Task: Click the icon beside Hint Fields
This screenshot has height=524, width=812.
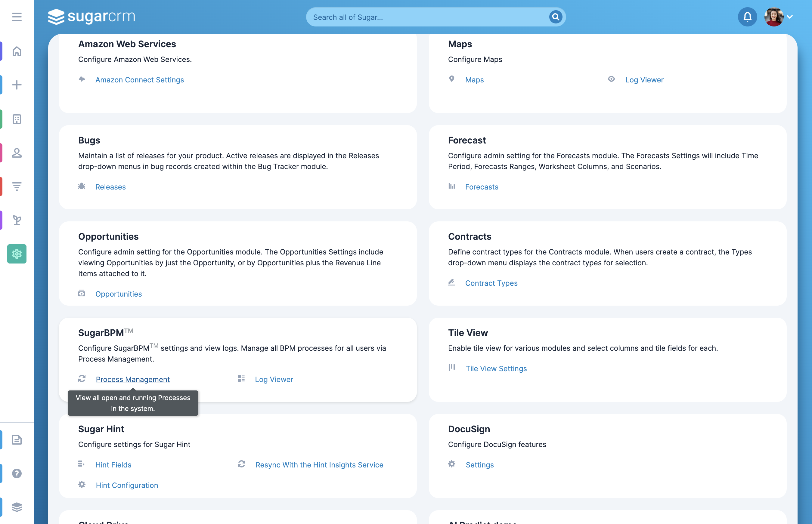Action: 82,464
